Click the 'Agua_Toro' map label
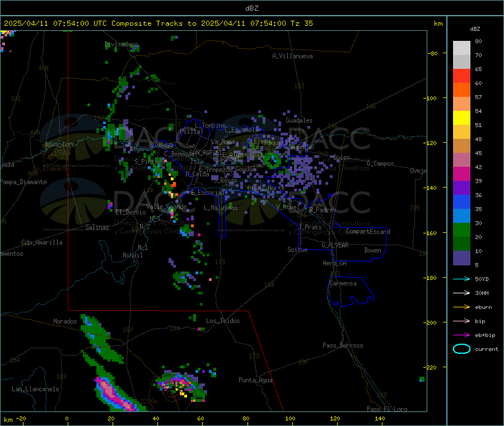 point(60,144)
